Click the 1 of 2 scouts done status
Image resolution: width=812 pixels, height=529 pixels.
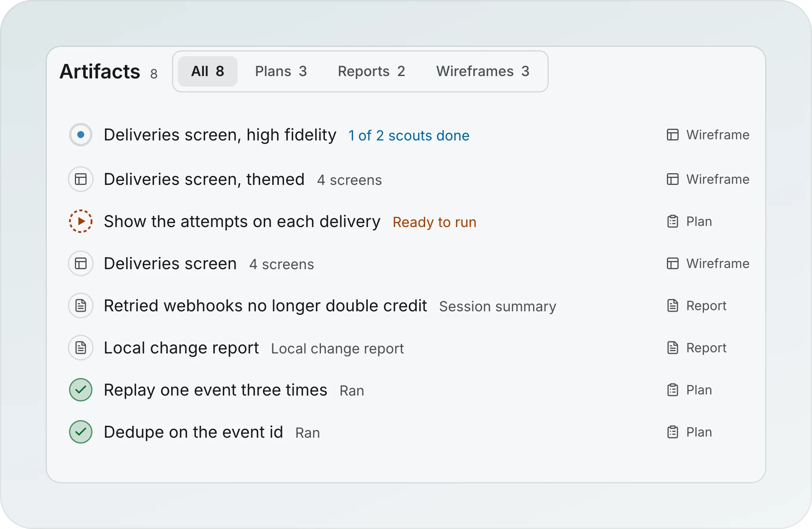click(x=409, y=135)
